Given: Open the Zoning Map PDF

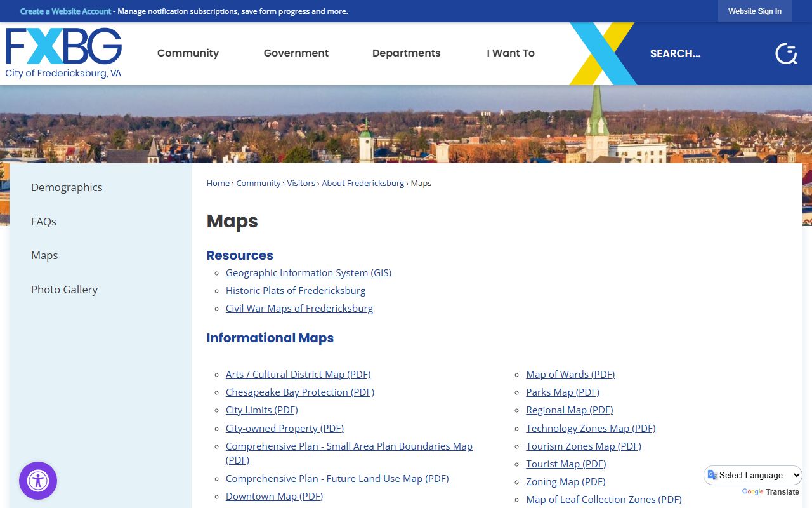Looking at the screenshot, I should coord(565,482).
